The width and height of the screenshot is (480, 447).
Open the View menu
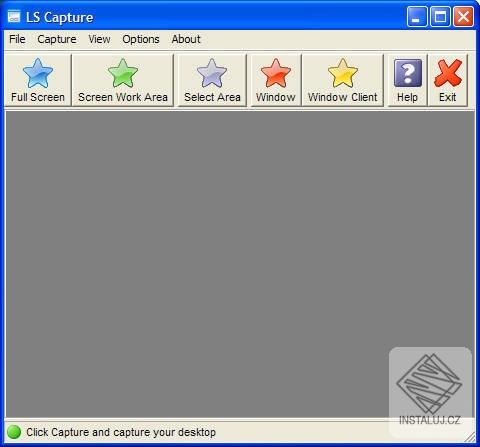[99, 39]
